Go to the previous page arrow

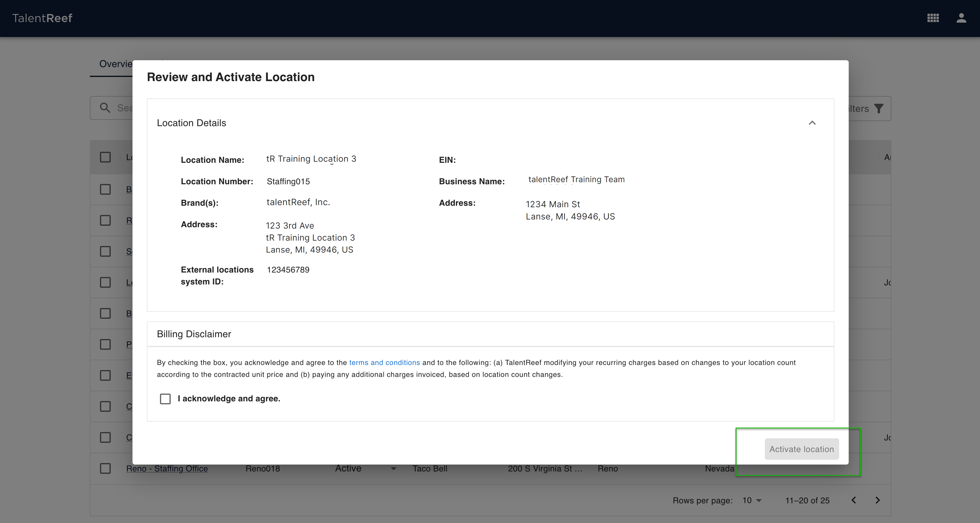pos(854,500)
